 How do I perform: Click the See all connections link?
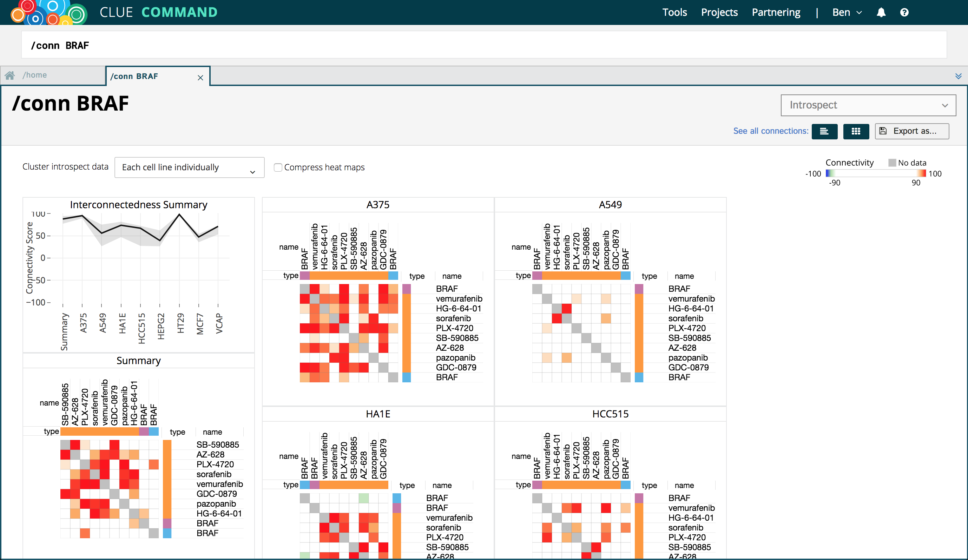(771, 131)
